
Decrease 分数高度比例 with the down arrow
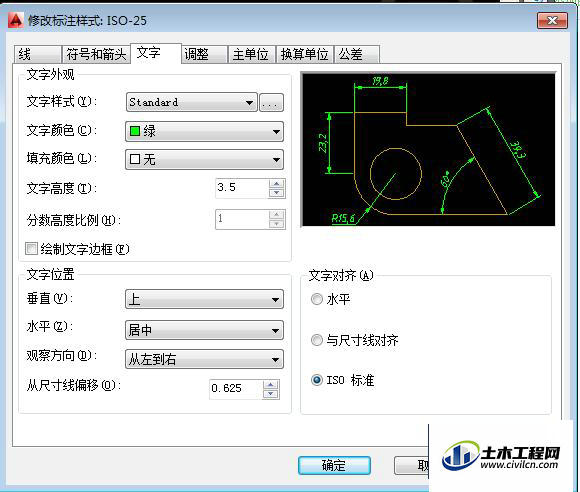pyautogui.click(x=277, y=224)
